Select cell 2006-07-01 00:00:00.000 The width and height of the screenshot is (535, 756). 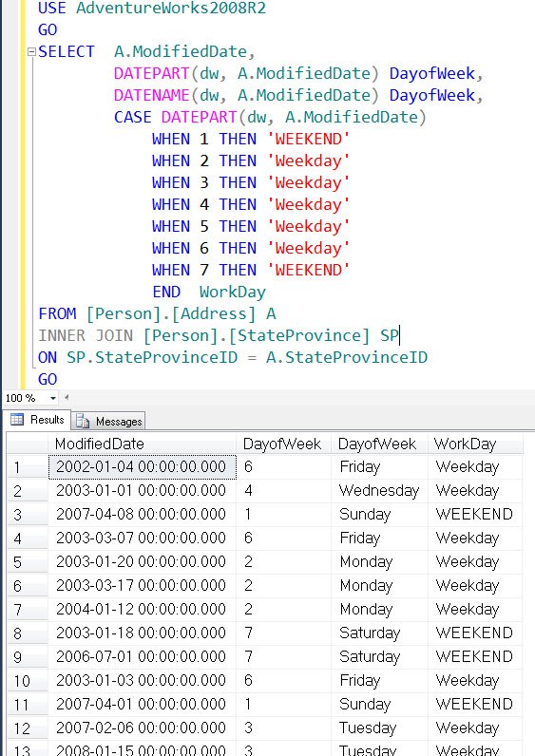pos(142,656)
